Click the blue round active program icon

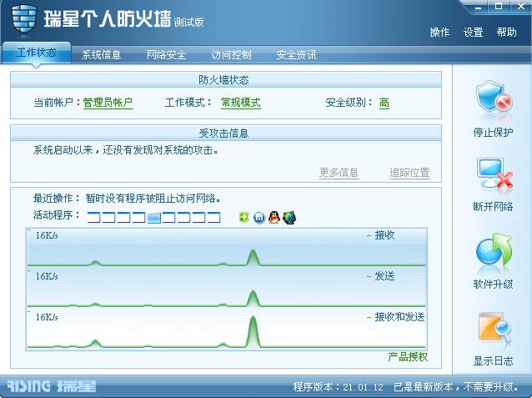click(x=258, y=217)
